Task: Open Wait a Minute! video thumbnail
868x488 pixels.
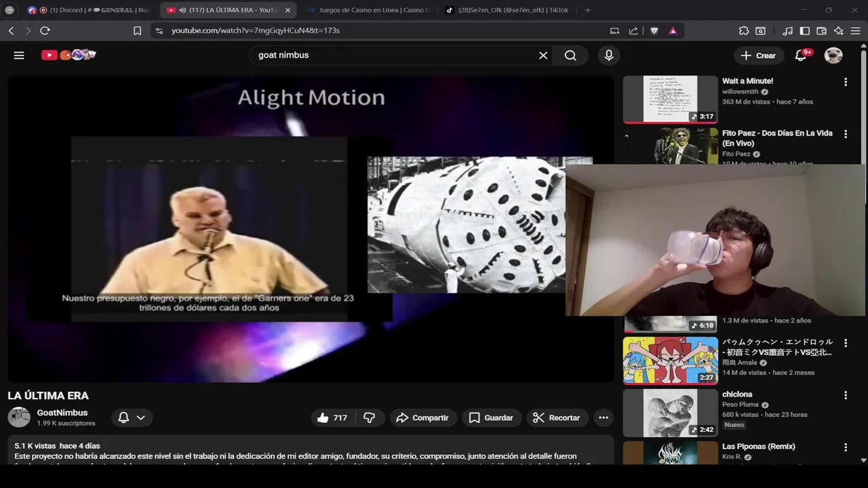Action: [670, 99]
